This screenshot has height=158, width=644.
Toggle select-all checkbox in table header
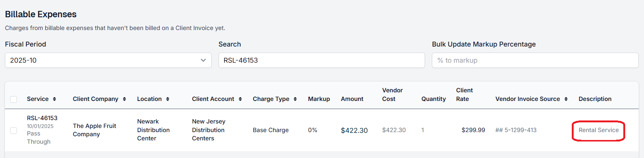[x=14, y=99]
